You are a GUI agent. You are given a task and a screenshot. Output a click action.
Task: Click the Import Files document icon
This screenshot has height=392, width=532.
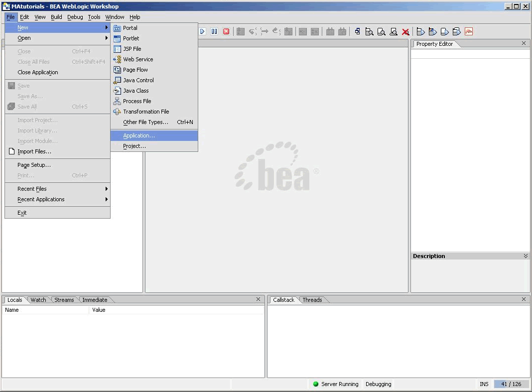click(12, 151)
